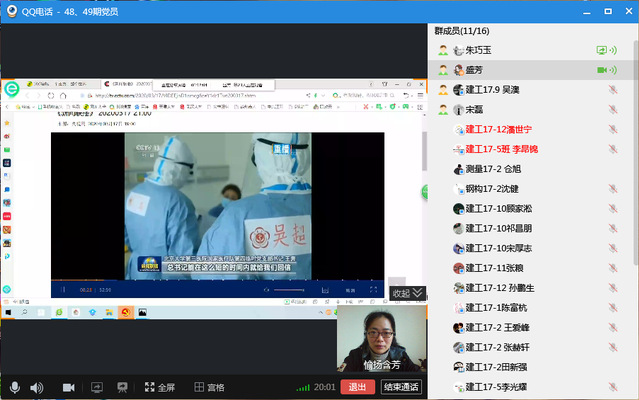The image size is (639, 400).
Task: Click the screen share icon
Action: click(97, 387)
